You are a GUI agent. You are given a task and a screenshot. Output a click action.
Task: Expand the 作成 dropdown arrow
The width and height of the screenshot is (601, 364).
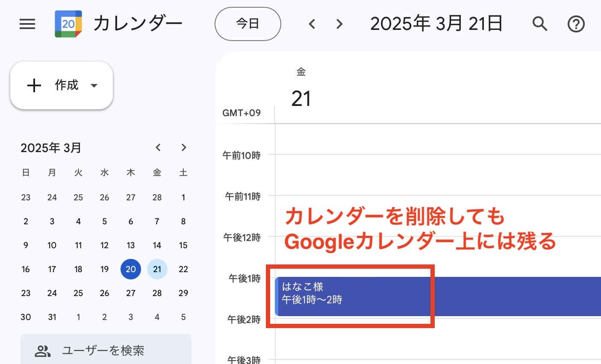click(94, 85)
